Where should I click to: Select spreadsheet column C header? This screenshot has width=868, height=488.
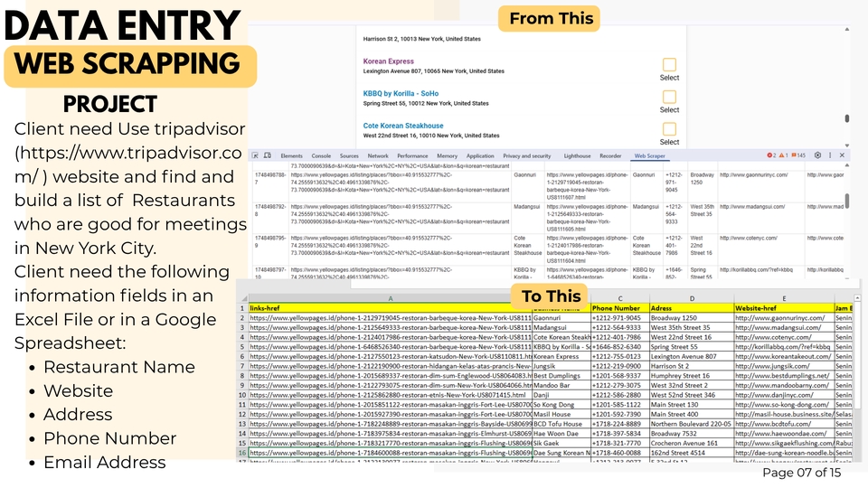coord(620,298)
